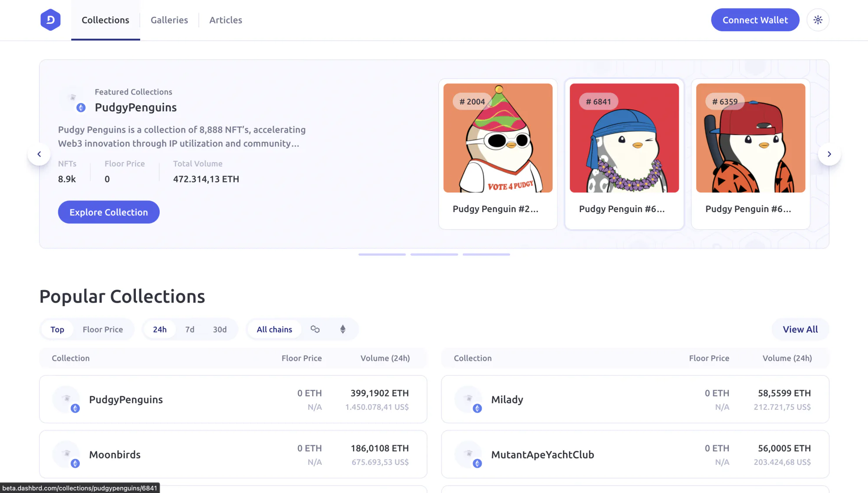868x493 pixels.
Task: Open the MutantApeYachtClub collection name
Action: 542,454
